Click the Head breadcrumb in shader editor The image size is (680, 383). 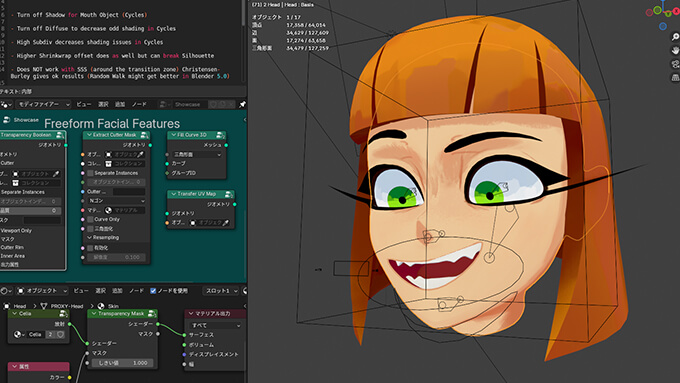coord(20,306)
